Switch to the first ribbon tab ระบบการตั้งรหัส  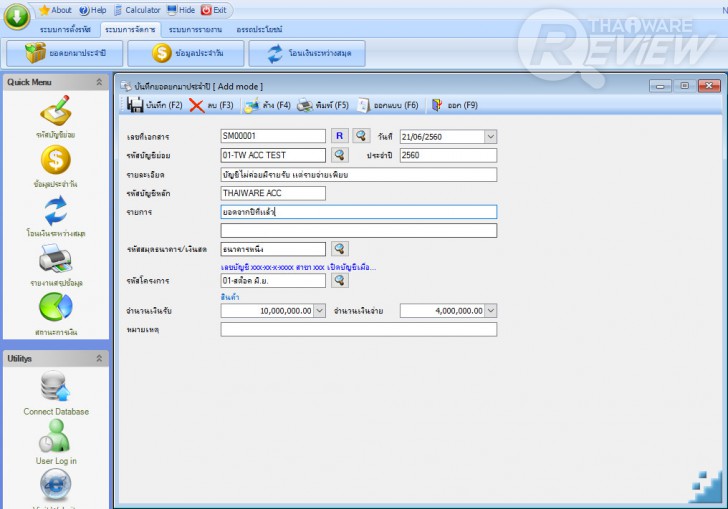65,30
